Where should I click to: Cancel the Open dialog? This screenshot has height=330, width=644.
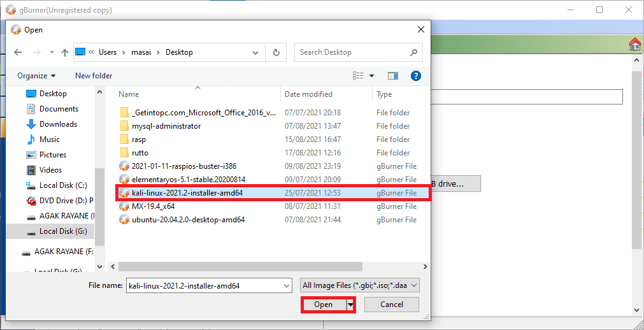pos(391,305)
